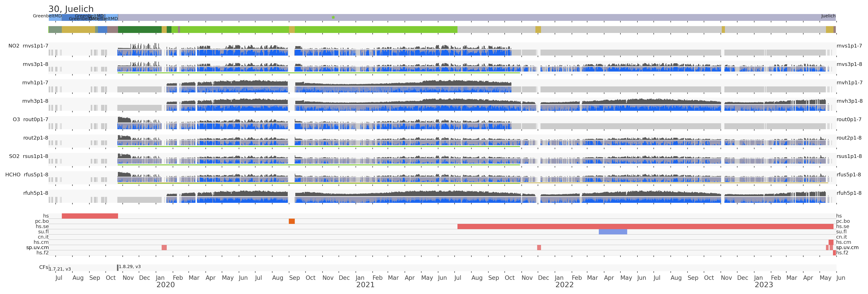Click the red hs.f2 block at far right

[x=834, y=253]
